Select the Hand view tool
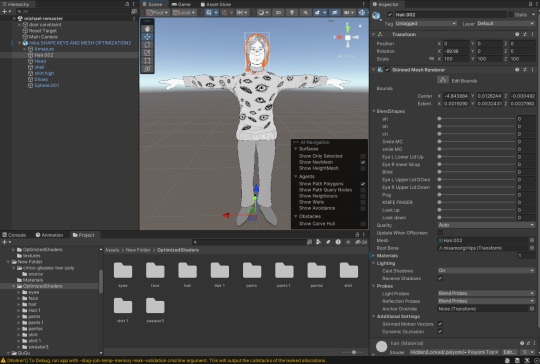Viewport: 540px width, 364px height. [x=147, y=29]
